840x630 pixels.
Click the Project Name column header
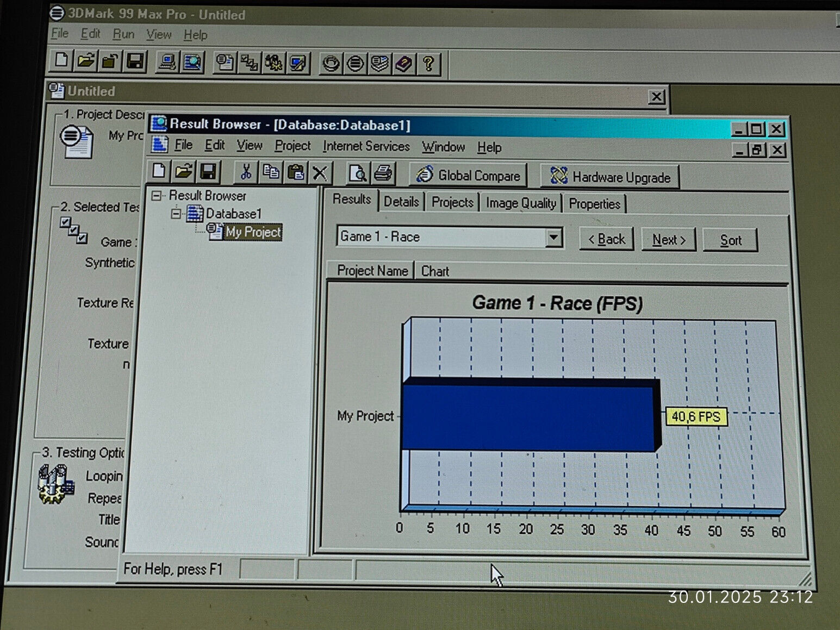coord(372,271)
